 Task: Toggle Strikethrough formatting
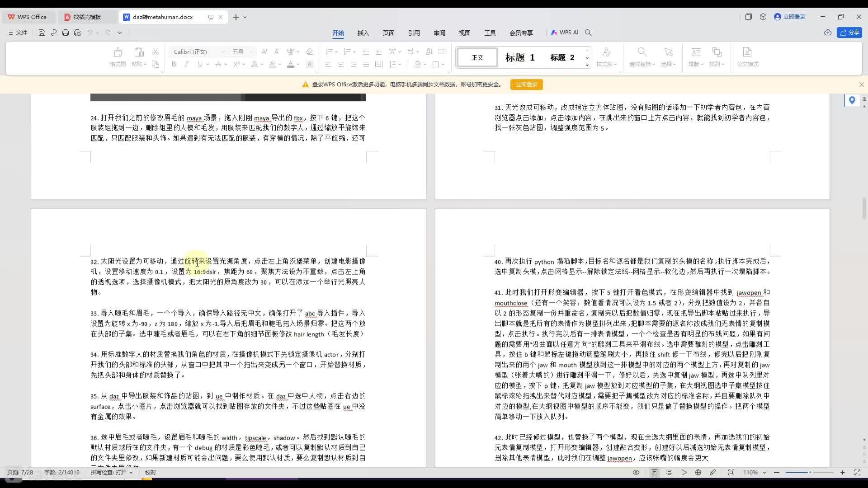pyautogui.click(x=218, y=64)
